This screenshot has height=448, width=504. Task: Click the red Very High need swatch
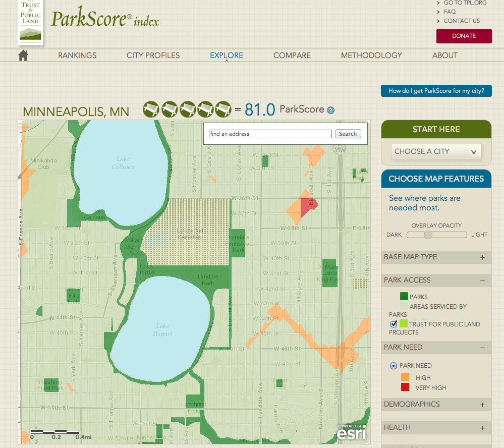(405, 387)
